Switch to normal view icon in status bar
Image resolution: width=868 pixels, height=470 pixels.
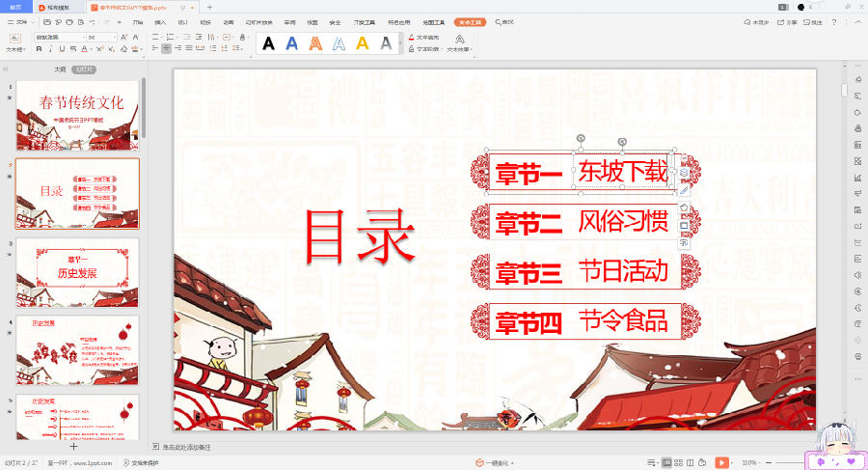pyautogui.click(x=666, y=462)
